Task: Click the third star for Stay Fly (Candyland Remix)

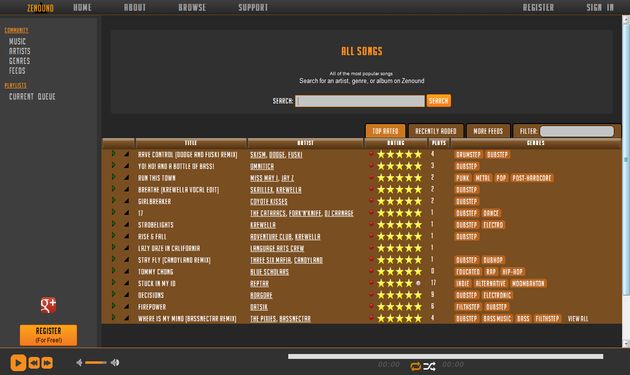Action: click(x=399, y=260)
